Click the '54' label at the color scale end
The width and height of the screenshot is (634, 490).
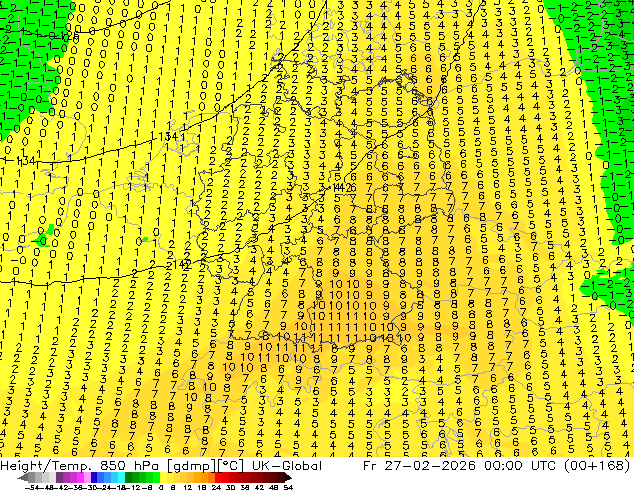[x=288, y=487]
